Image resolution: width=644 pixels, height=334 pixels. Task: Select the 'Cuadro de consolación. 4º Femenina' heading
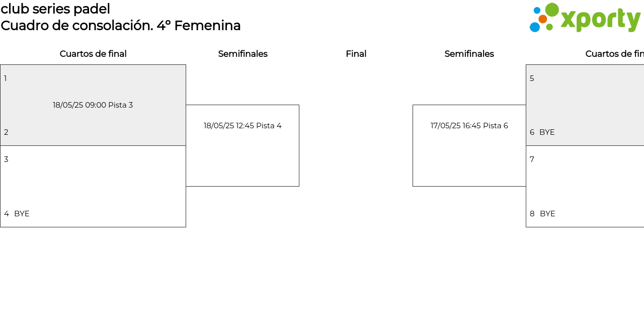pos(121,26)
